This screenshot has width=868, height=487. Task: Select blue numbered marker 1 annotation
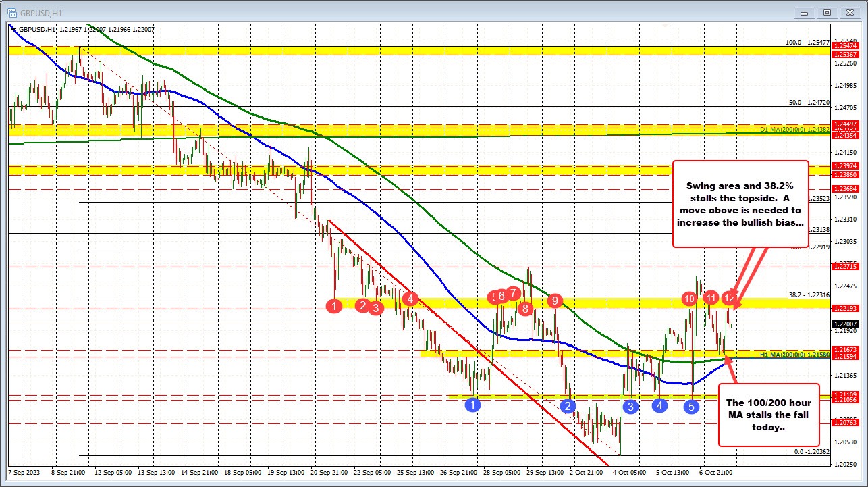coord(472,404)
